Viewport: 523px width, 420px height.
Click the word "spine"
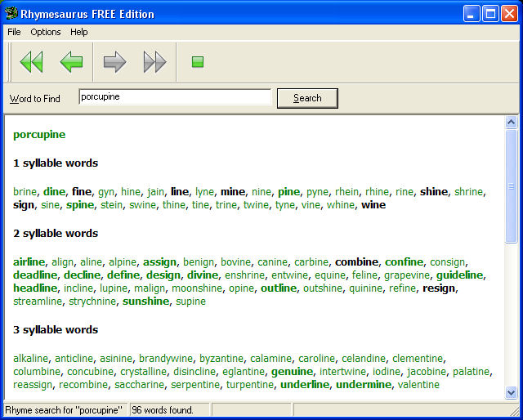coord(80,205)
